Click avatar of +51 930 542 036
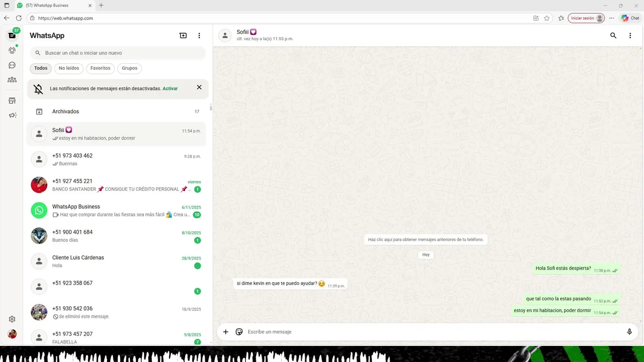The image size is (644, 362). click(x=39, y=312)
